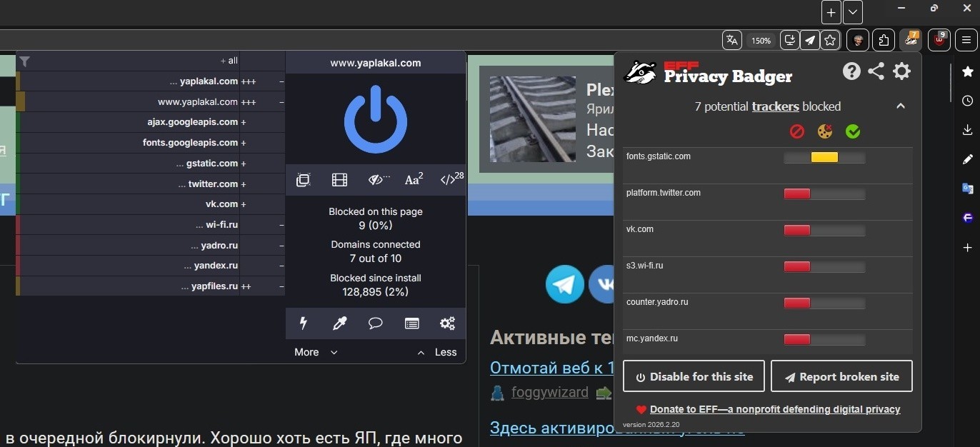
Task: Open uBlock element zapper mode
Action: pyautogui.click(x=303, y=323)
